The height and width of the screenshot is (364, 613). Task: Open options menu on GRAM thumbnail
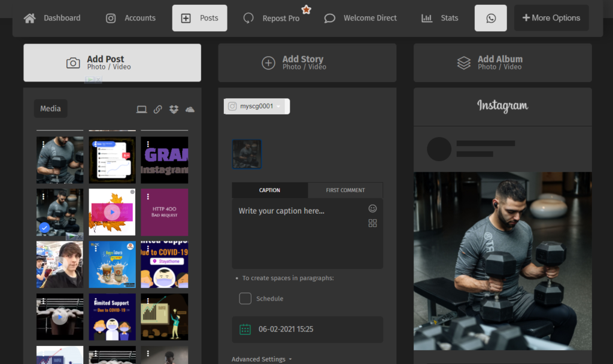tap(148, 144)
